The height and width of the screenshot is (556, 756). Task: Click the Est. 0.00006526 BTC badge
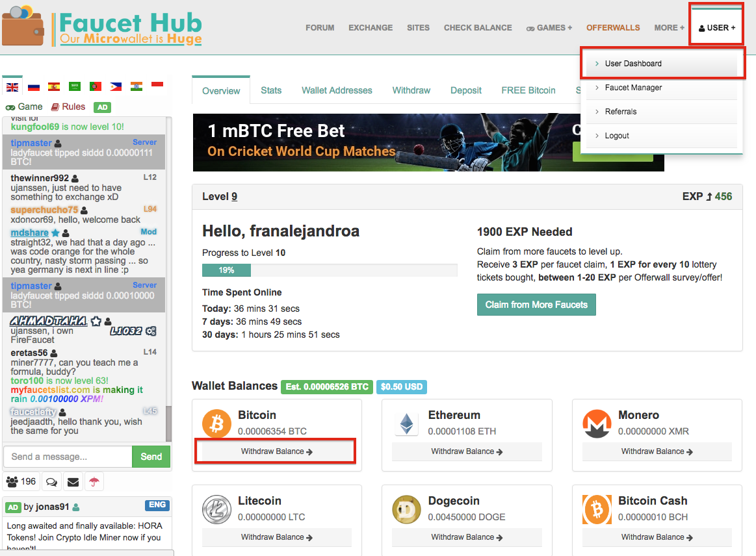tap(327, 387)
